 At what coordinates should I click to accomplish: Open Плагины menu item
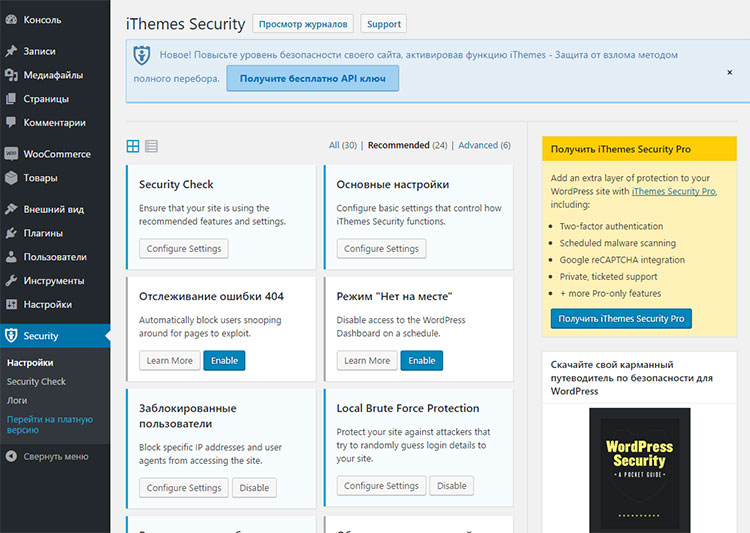tap(55, 233)
